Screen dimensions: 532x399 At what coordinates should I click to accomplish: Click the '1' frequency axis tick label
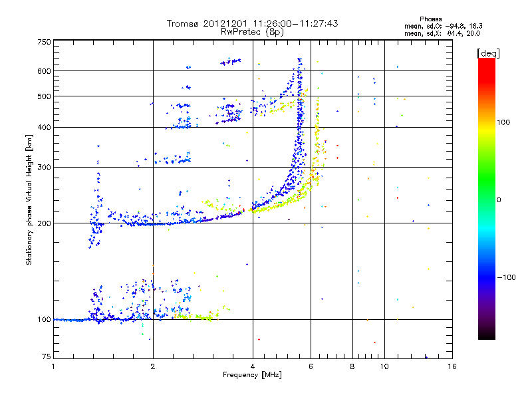[53, 366]
